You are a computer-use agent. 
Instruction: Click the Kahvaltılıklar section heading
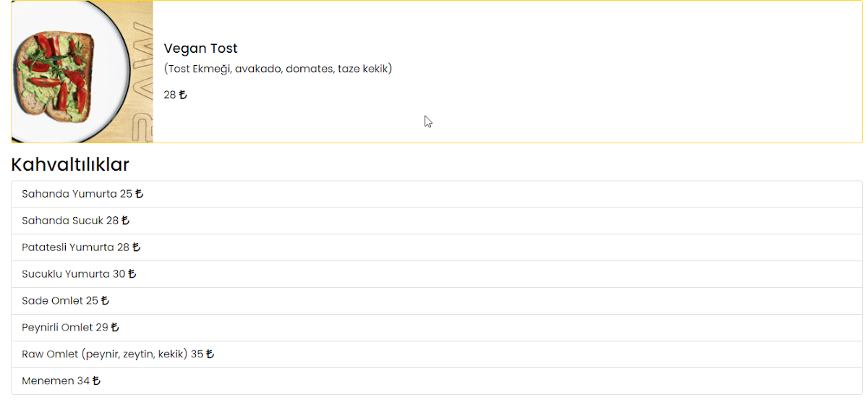point(70,165)
